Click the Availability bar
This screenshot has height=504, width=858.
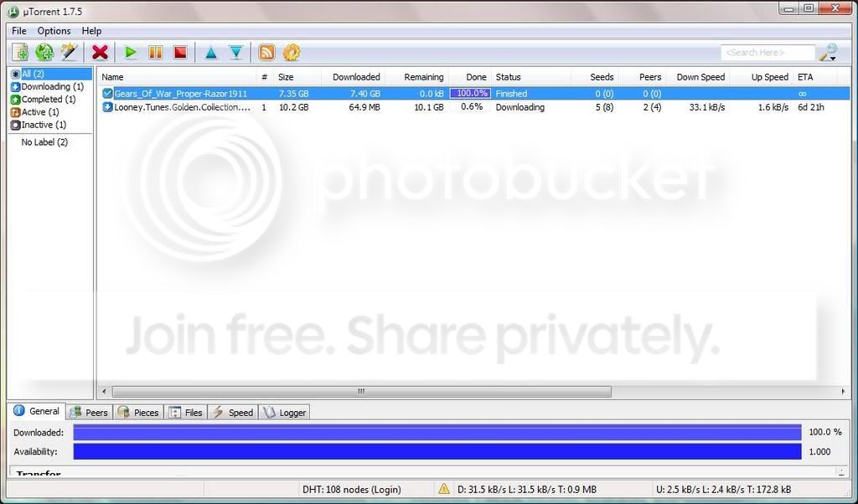coord(437,451)
